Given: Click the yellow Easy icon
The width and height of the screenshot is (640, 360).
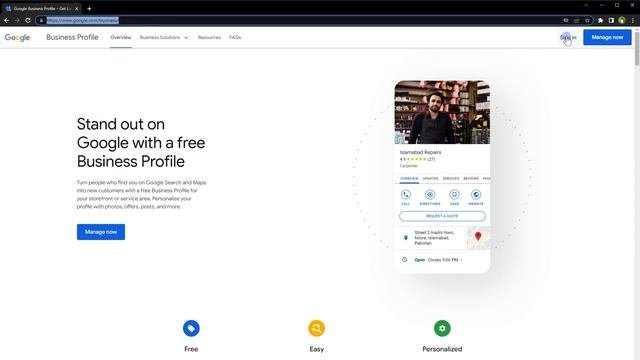Looking at the screenshot, I should (316, 328).
